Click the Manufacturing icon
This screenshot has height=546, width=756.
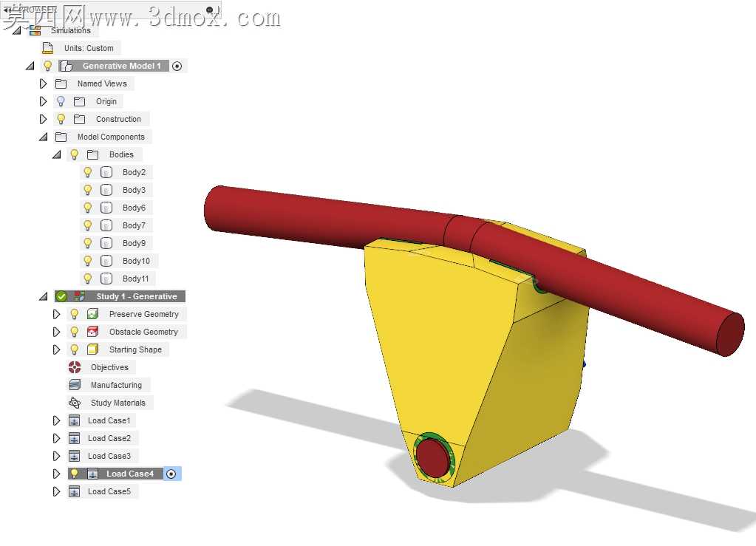click(74, 385)
